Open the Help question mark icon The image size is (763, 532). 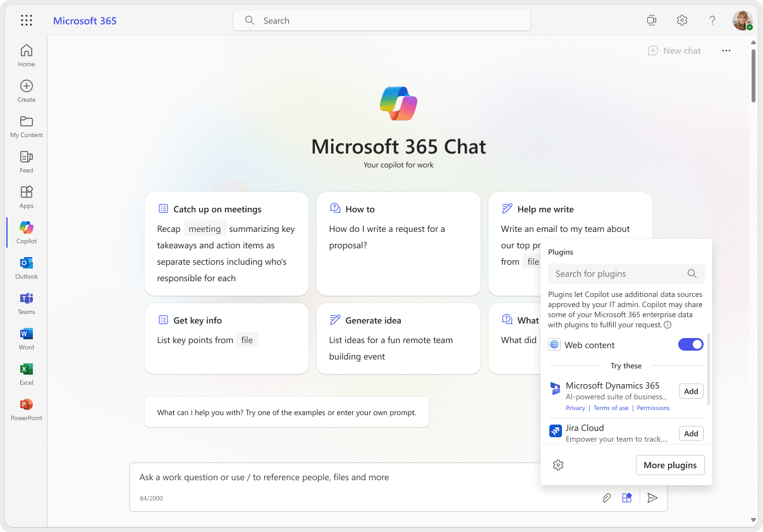712,20
